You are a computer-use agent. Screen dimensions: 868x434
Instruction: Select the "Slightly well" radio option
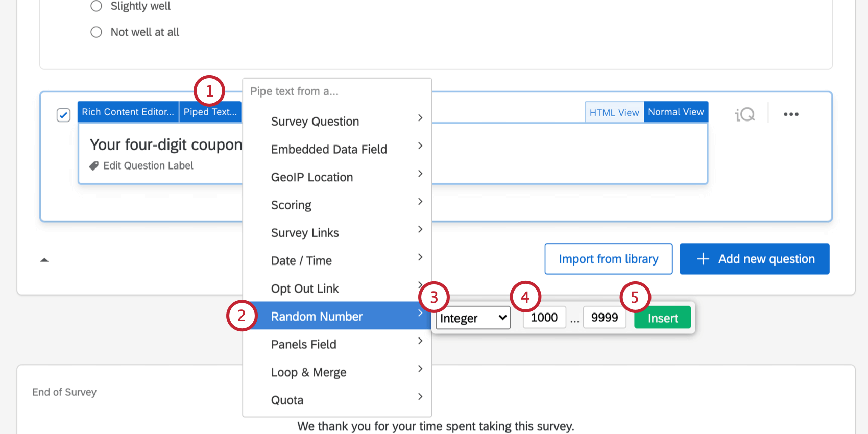coord(96,6)
